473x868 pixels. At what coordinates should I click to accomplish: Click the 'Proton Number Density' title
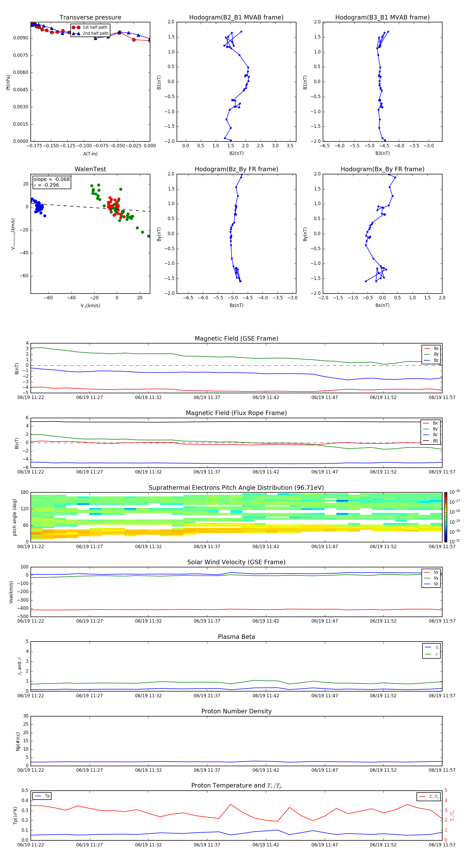pos(236,712)
